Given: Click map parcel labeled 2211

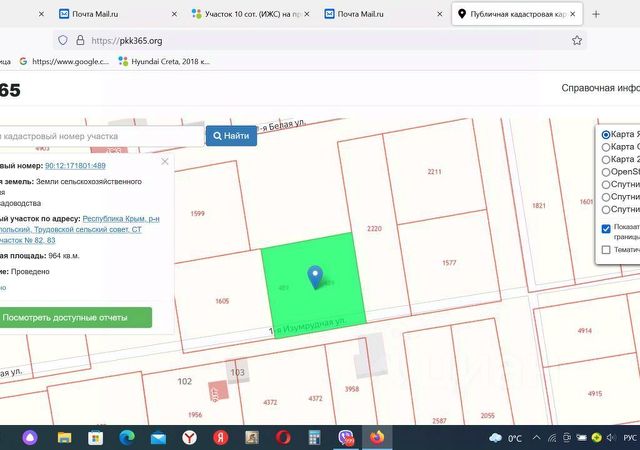Looking at the screenshot, I should [434, 172].
